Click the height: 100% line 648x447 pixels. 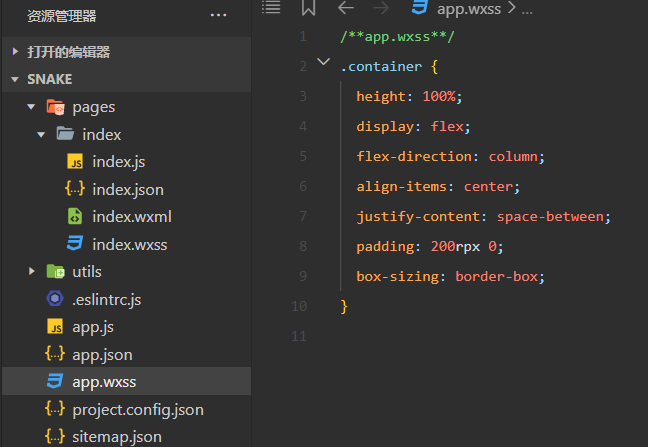(x=409, y=96)
